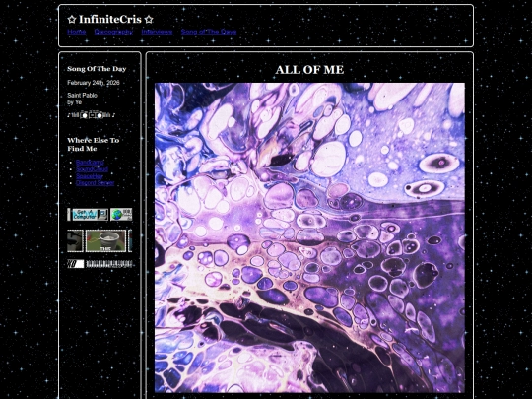Image resolution: width=532 pixels, height=399 pixels.
Task: Click the song title 'Saint Pablo'
Action: (82, 96)
